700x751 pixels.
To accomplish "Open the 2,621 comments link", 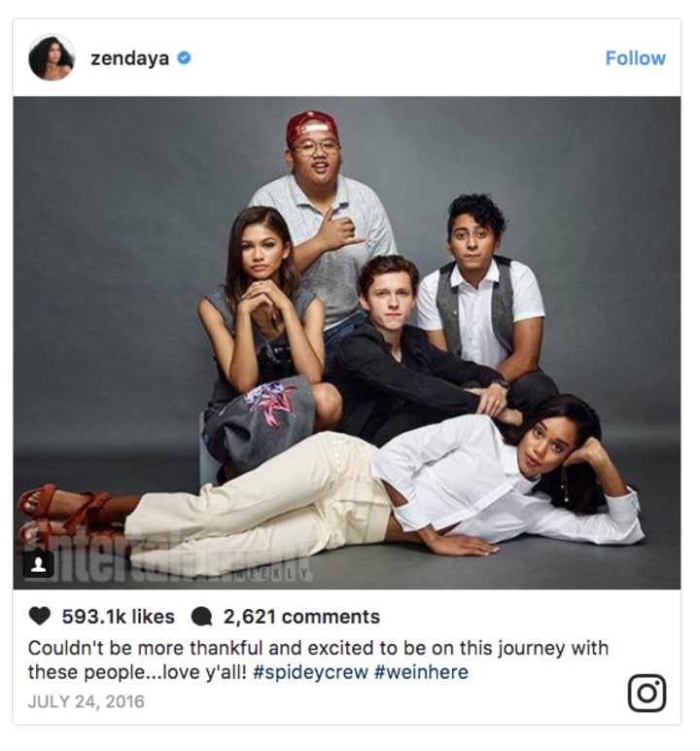I will [301, 617].
